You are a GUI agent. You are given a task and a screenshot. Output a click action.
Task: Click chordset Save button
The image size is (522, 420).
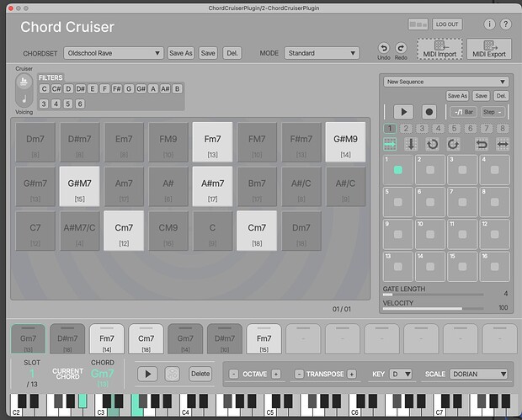click(x=208, y=53)
